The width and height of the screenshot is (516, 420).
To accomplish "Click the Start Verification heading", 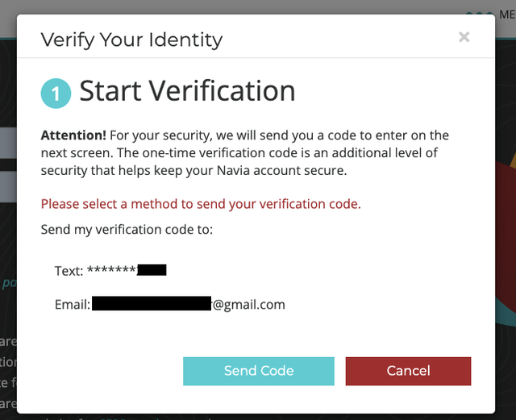I will tap(187, 91).
